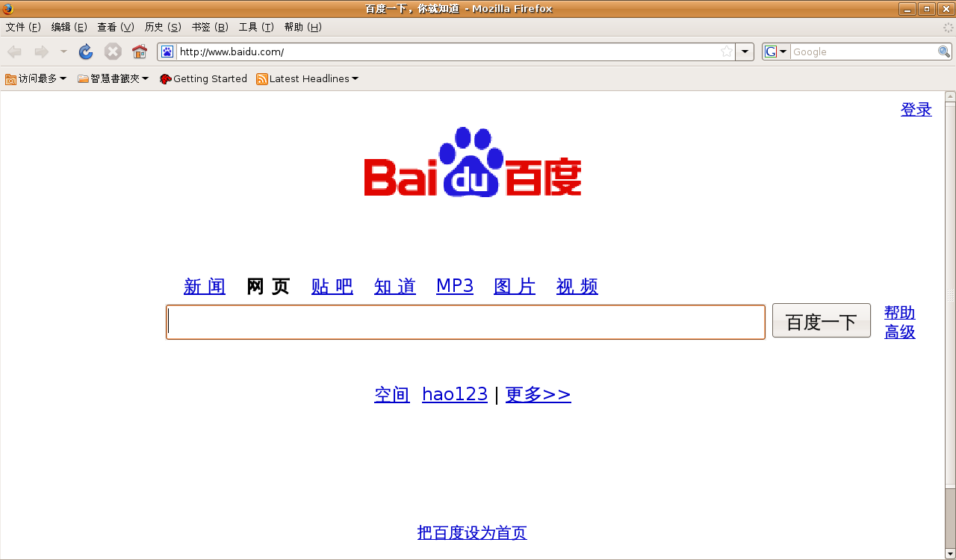Click the Baidu logo image
The height and width of the screenshot is (560, 956).
[473, 162]
